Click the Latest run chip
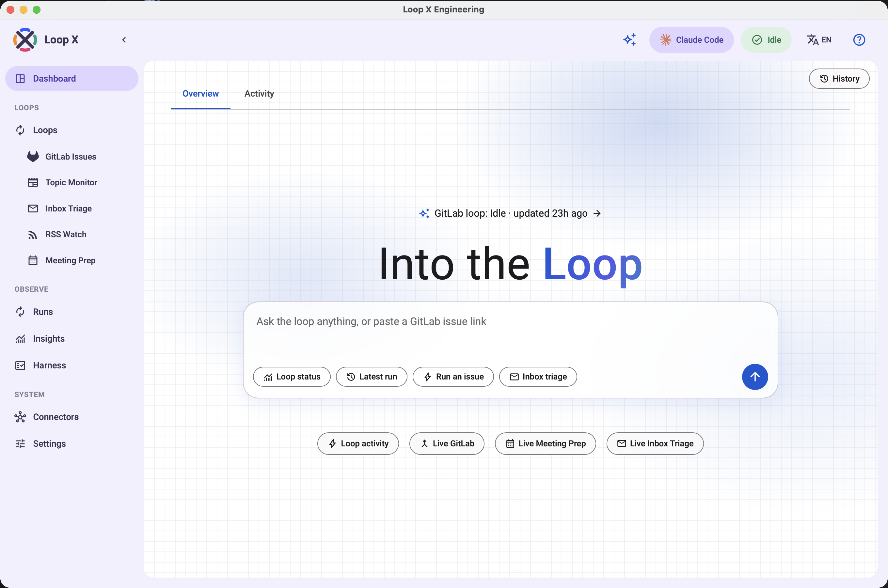Image resolution: width=888 pixels, height=588 pixels. point(372,377)
